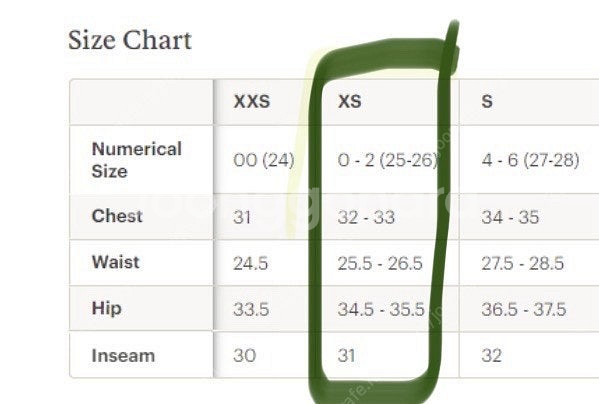Click the Chest row label
This screenshot has height=404, width=599.
click(x=117, y=216)
